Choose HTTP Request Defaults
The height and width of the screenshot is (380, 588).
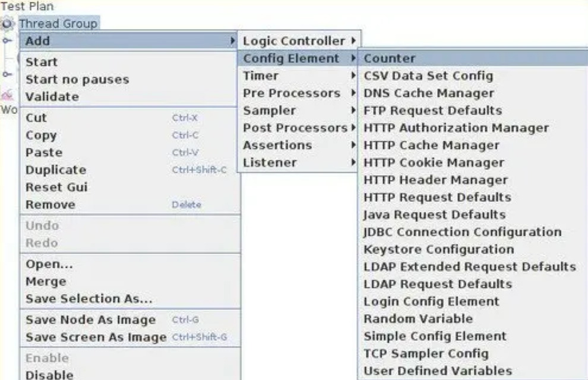437,197
